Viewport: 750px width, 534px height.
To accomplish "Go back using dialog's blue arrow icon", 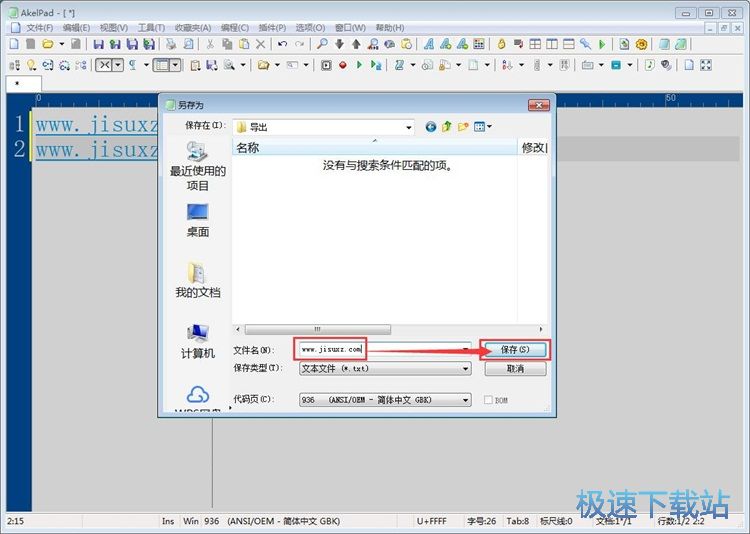I will tap(430, 126).
